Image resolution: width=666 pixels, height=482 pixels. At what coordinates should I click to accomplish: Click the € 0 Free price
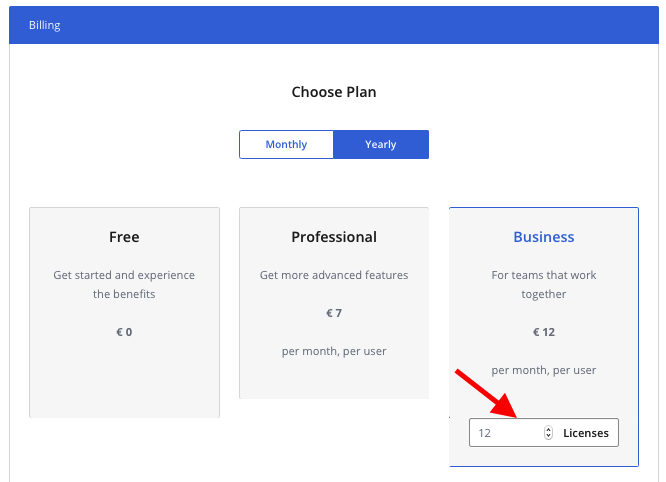tap(124, 332)
